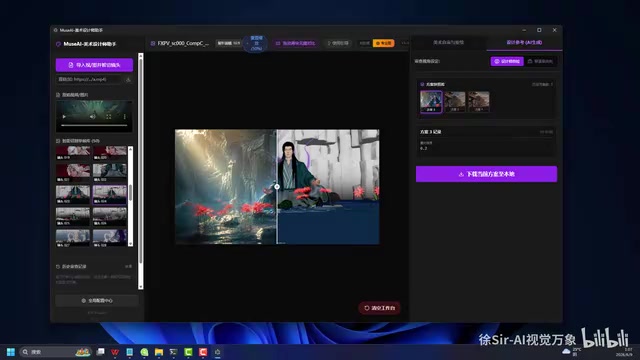Click the purple import video/image button

click(94, 65)
